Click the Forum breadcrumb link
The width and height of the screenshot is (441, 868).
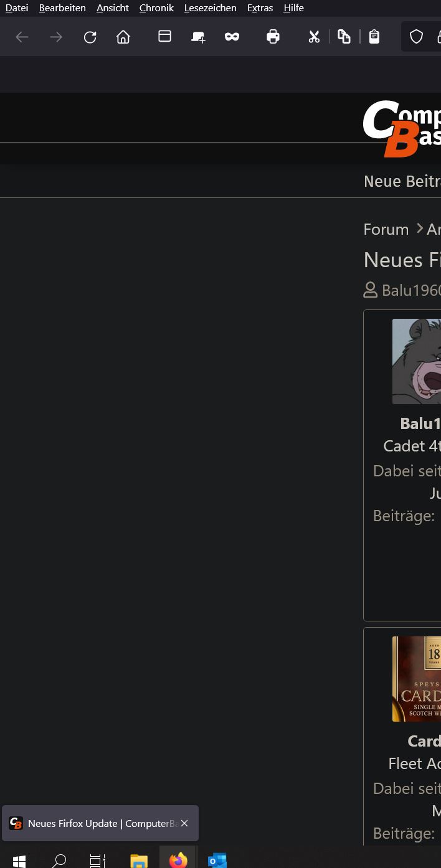point(386,229)
